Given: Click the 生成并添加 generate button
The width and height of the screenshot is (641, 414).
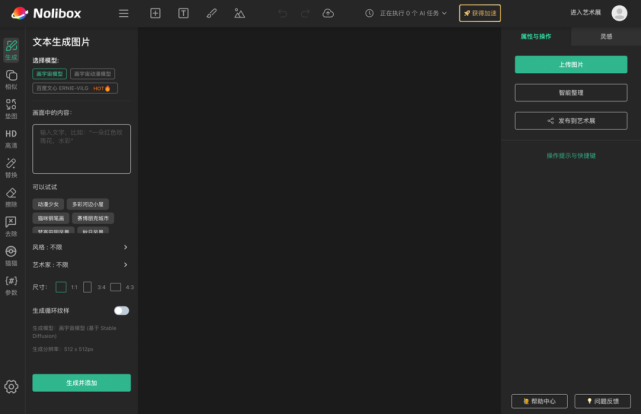Looking at the screenshot, I should click(x=81, y=383).
